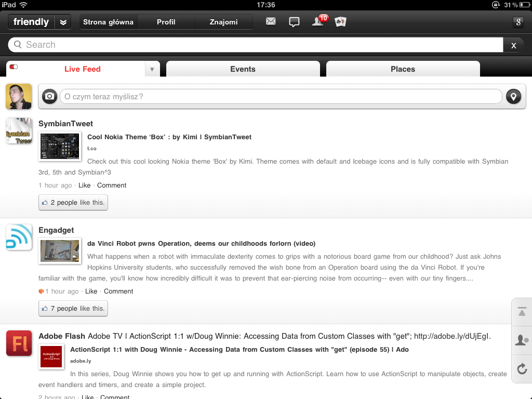Open the contacts icon in side panel
The image size is (532, 399).
click(522, 340)
